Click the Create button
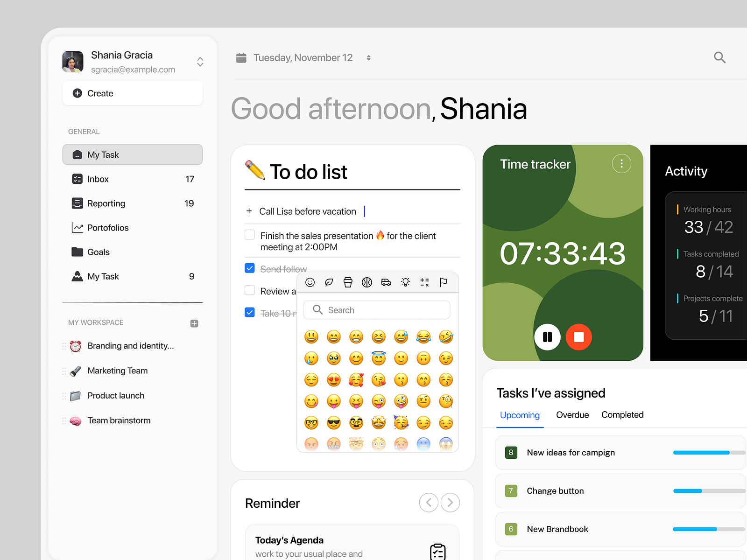The height and width of the screenshot is (560, 747). 132,93
